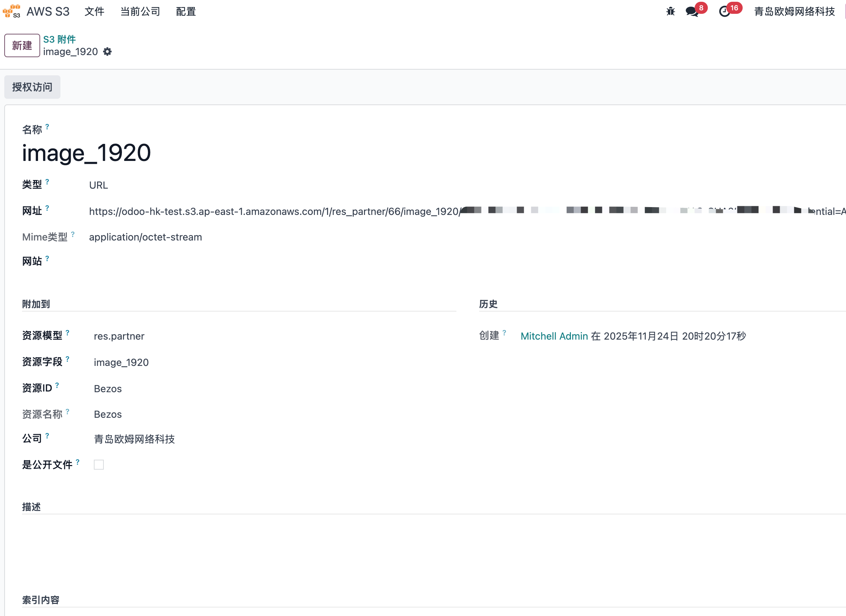Viewport: 846px width, 616px height.
Task: Show help tooltip for Mime类型 field
Action: [73, 234]
